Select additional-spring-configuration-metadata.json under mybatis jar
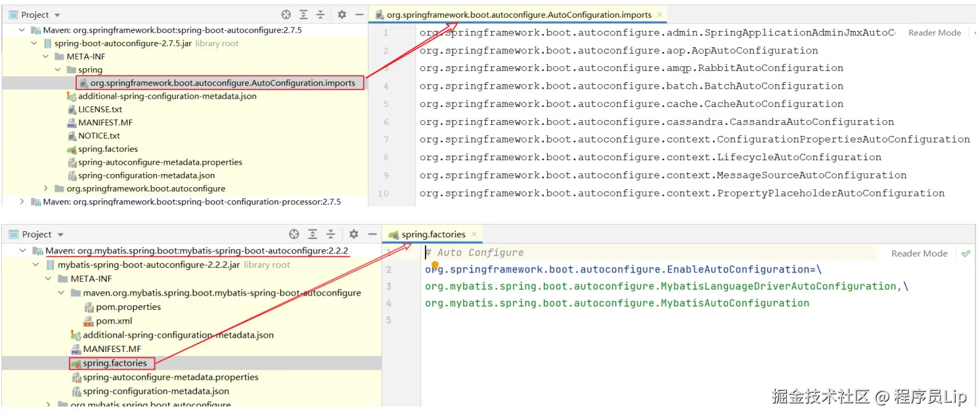Image resolution: width=980 pixels, height=419 pixels. click(178, 335)
